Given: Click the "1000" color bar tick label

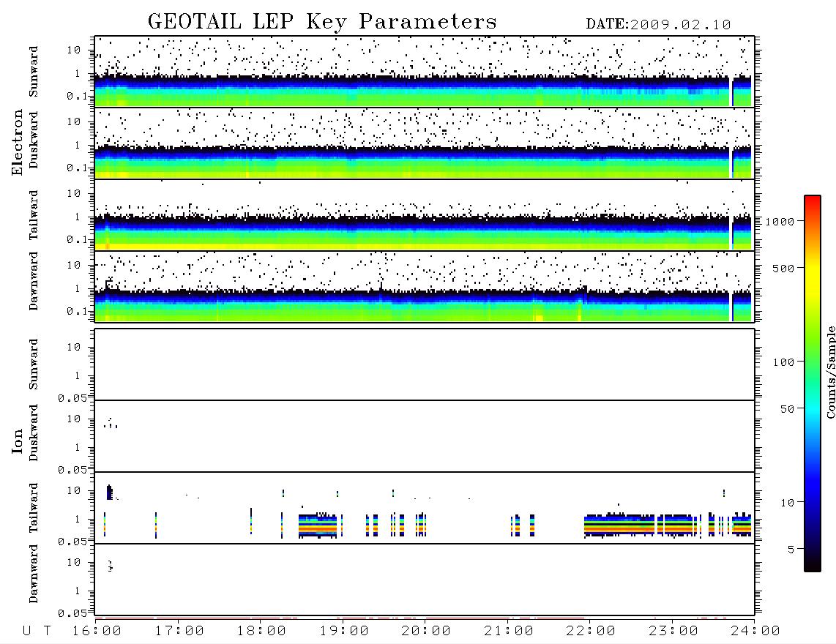Looking at the screenshot, I should [x=780, y=222].
